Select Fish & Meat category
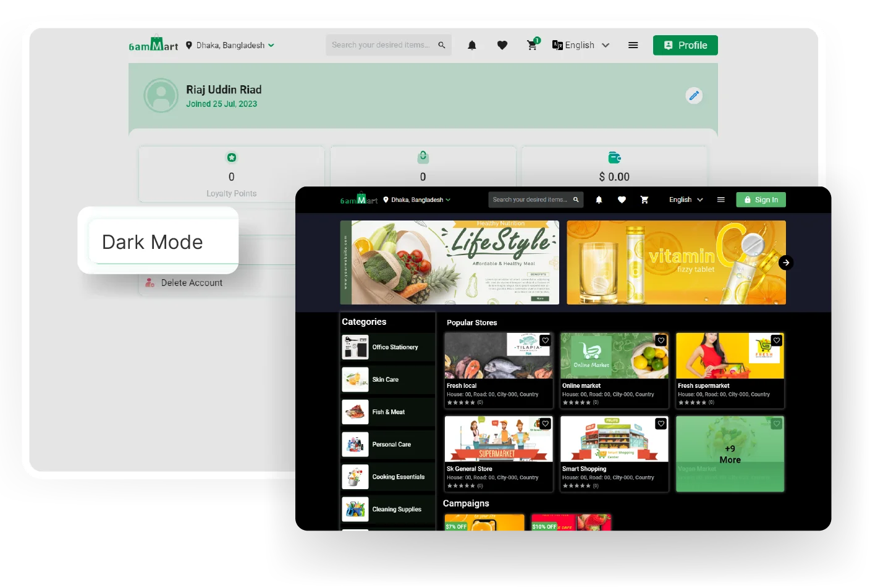Screen dimensions: 870x588 point(388,412)
